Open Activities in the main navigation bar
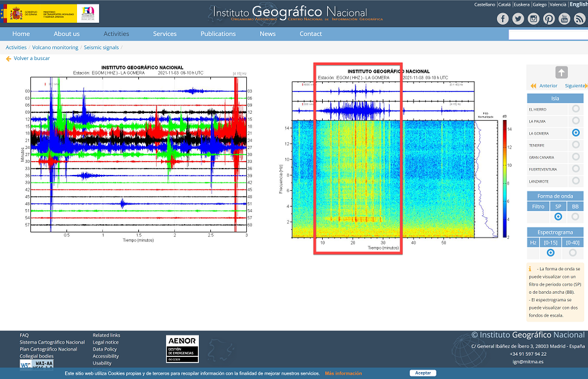This screenshot has height=379, width=588. click(x=116, y=33)
